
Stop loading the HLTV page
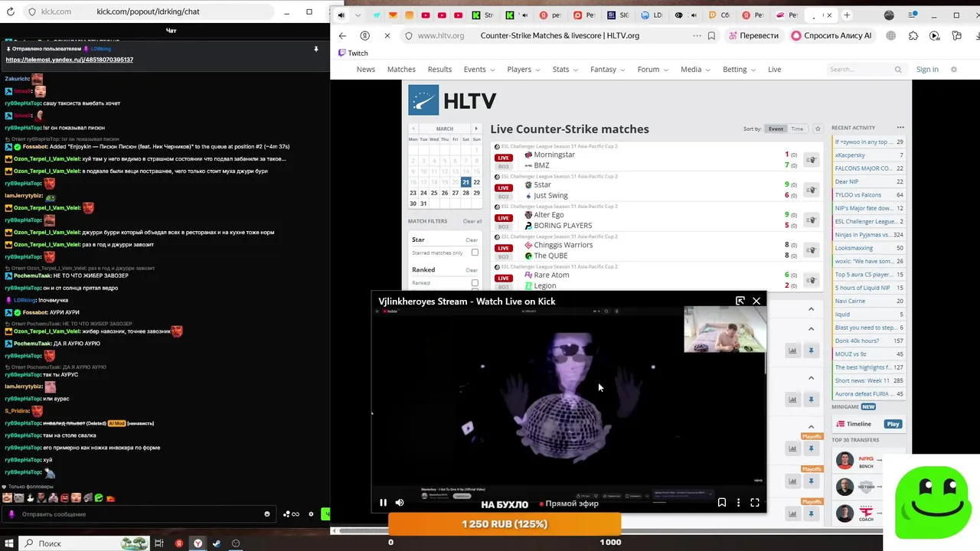pyautogui.click(x=387, y=35)
